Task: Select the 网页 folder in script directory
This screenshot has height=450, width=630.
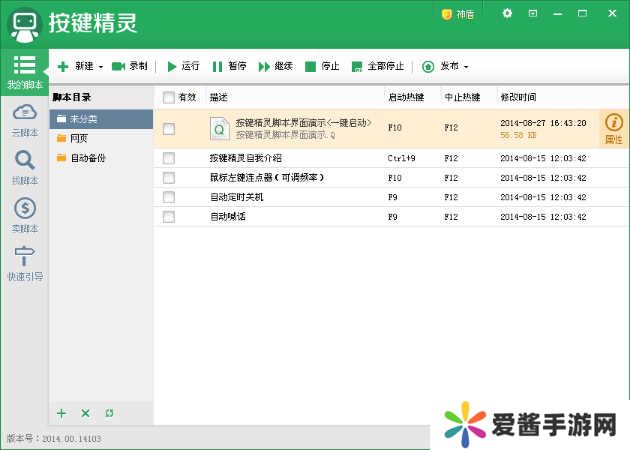Action: pos(78,138)
